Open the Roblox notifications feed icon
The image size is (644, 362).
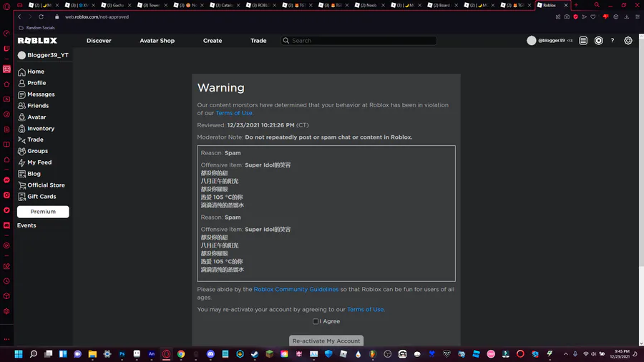pyautogui.click(x=583, y=41)
